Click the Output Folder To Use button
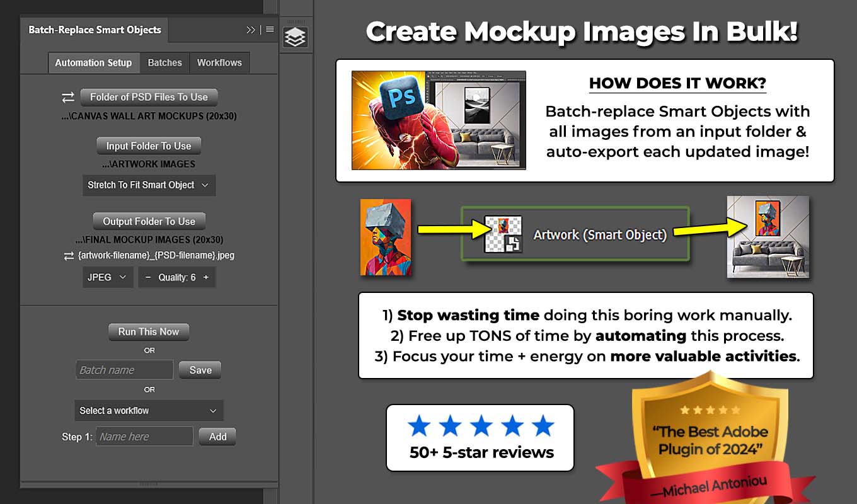The width and height of the screenshot is (857, 504). click(149, 220)
